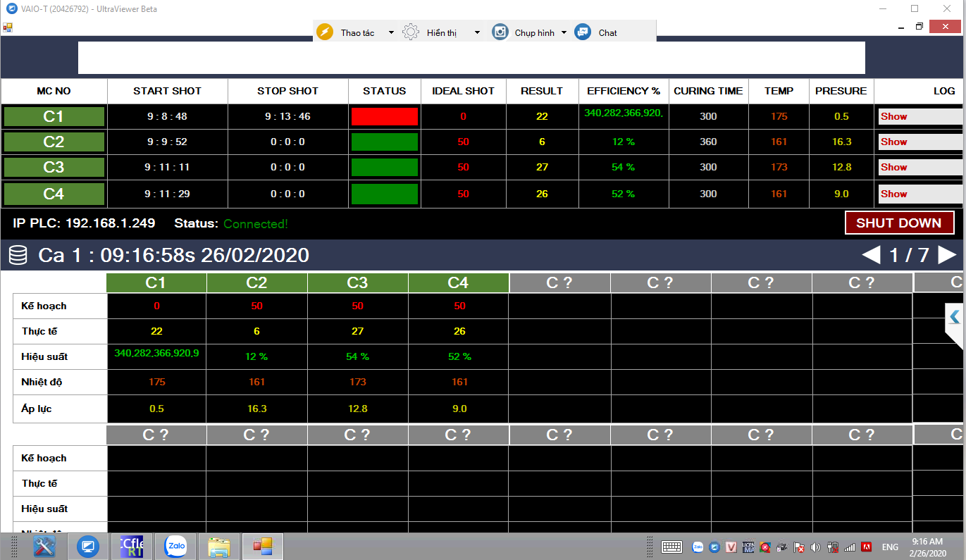The height and width of the screenshot is (560, 966).
Task: Select the C2 machine button
Action: pyautogui.click(x=54, y=142)
